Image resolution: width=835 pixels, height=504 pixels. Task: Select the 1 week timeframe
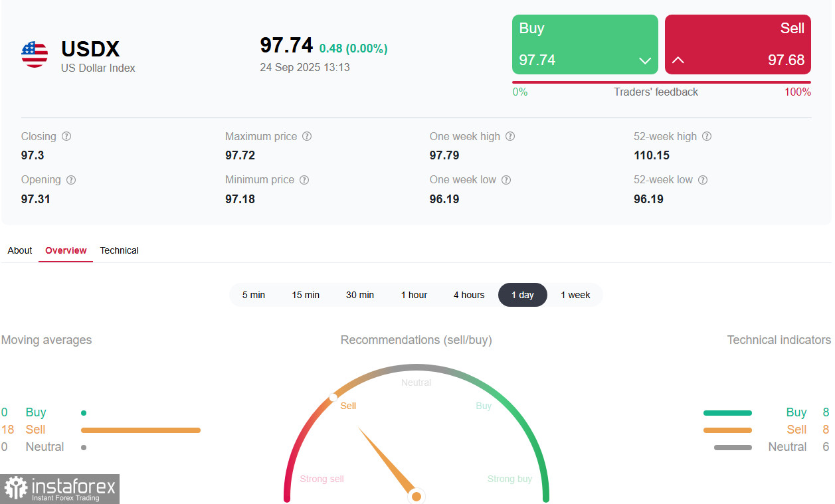575,295
